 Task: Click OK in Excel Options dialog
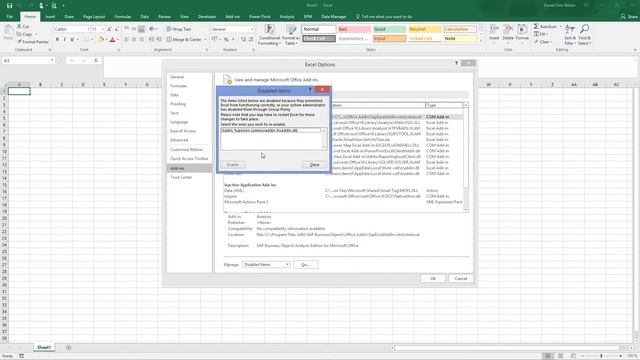pyautogui.click(x=433, y=278)
